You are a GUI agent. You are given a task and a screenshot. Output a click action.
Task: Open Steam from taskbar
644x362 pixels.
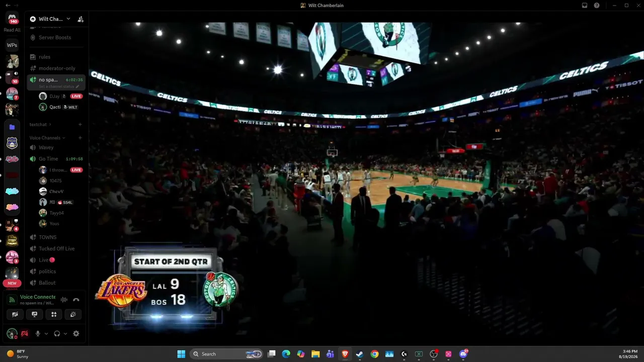click(360, 354)
